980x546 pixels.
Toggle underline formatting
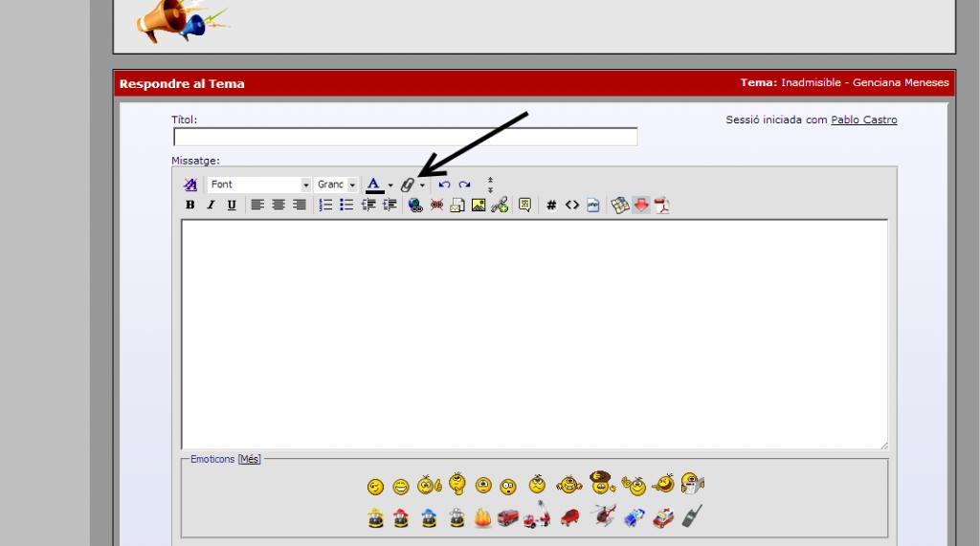232,205
